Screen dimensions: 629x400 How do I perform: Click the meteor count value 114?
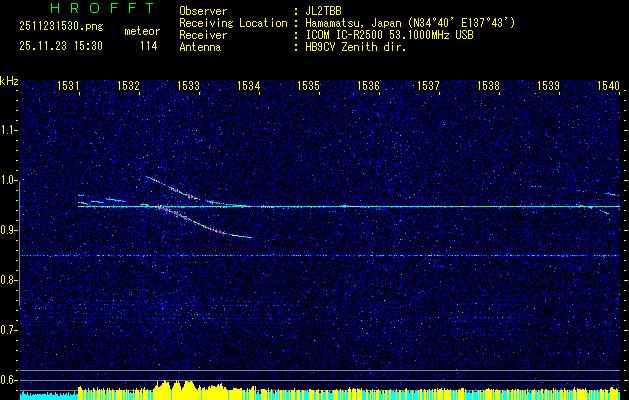coord(148,46)
